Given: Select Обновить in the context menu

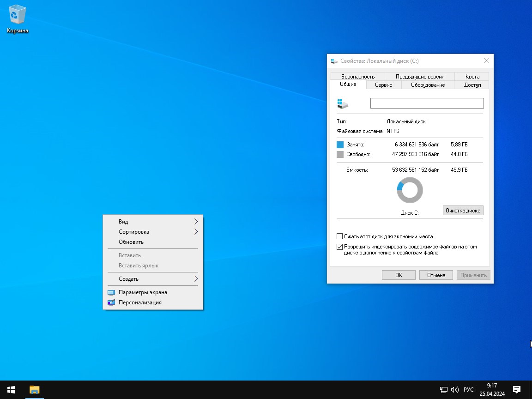Looking at the screenshot, I should [x=131, y=242].
